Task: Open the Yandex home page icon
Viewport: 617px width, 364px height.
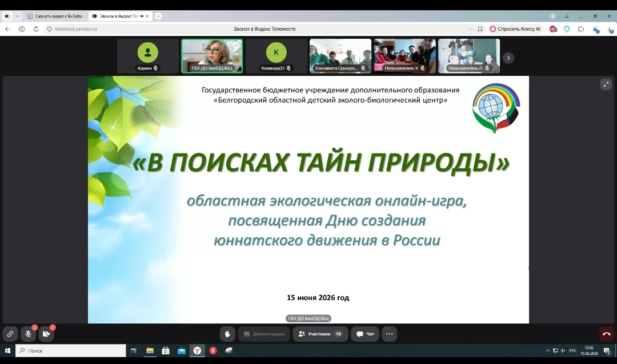Action: pyautogui.click(x=22, y=29)
